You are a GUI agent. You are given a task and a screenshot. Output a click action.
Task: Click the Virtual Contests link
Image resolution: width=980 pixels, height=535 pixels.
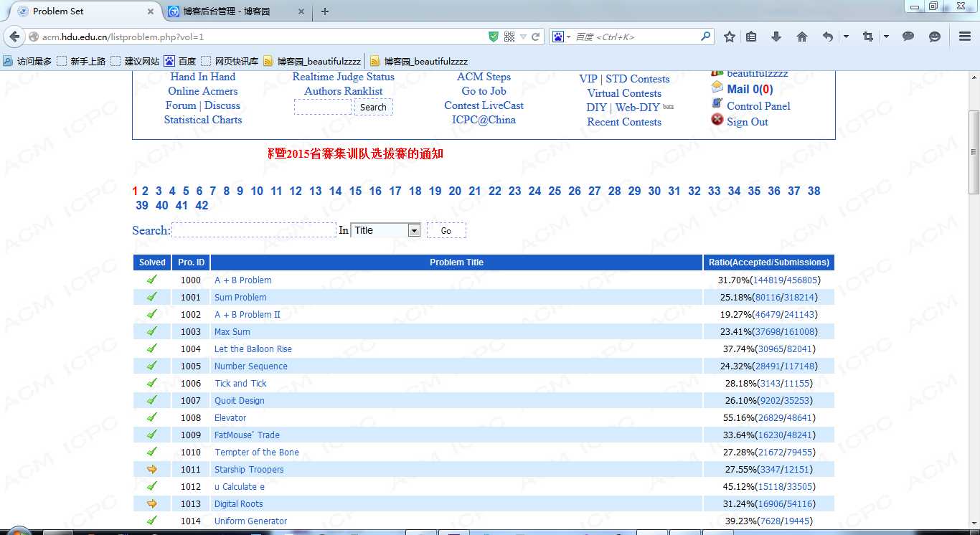coord(624,93)
